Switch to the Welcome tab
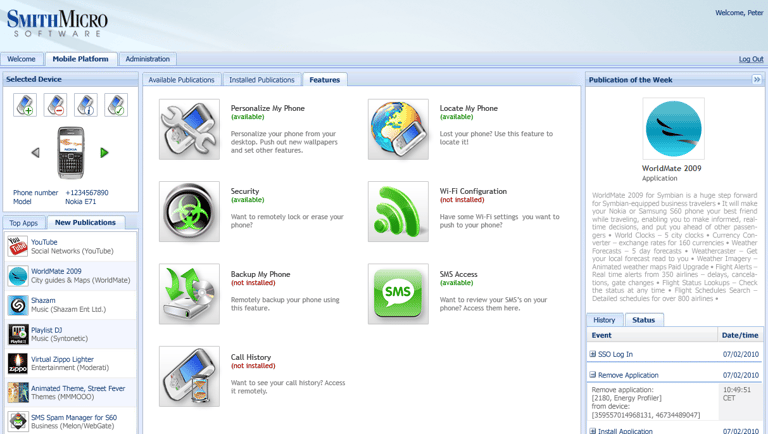The image size is (768, 434). (22, 59)
